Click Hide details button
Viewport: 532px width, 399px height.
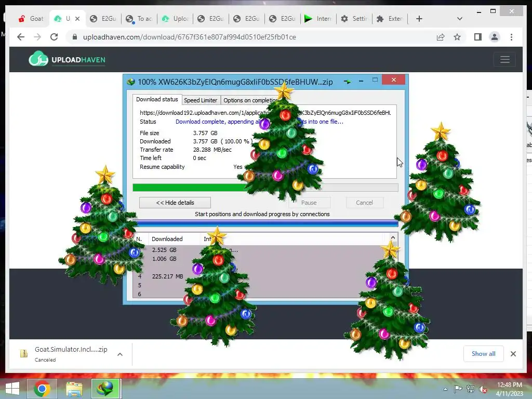point(175,203)
